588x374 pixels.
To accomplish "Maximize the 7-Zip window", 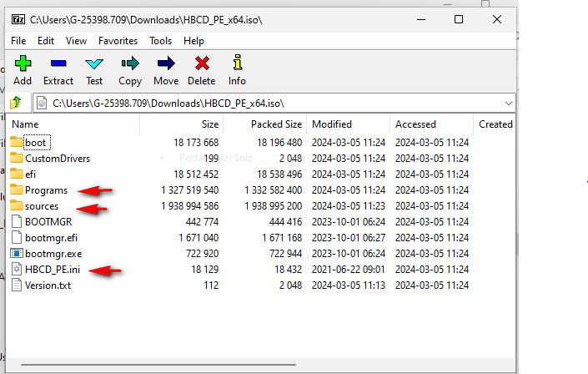I will (x=459, y=19).
